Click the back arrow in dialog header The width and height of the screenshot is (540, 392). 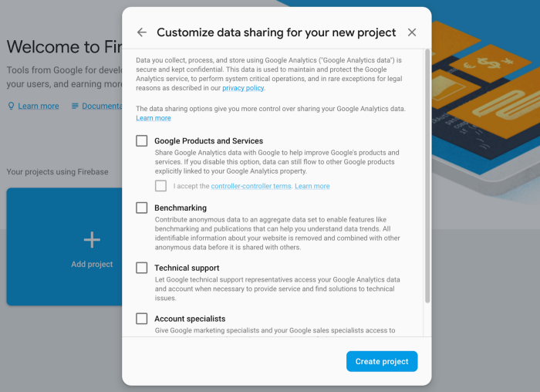(x=142, y=32)
